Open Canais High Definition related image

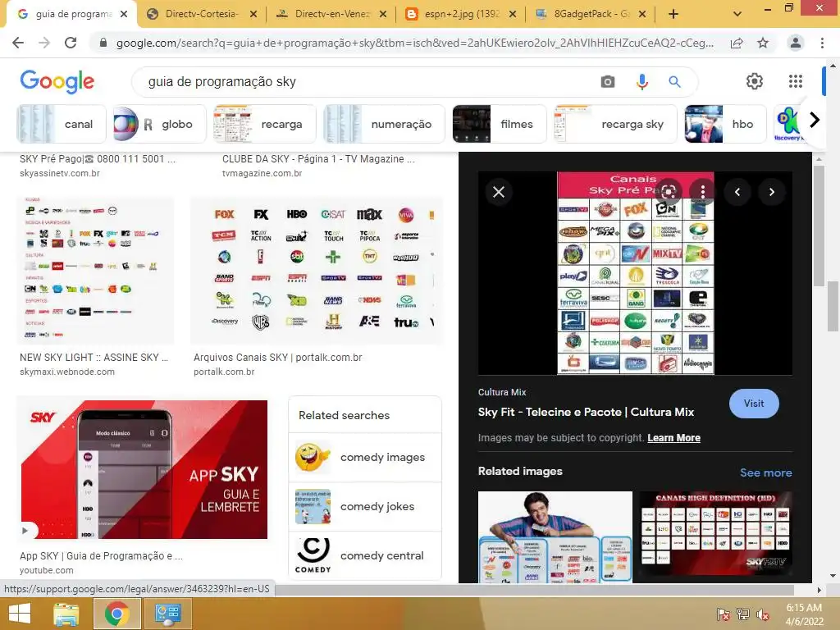pyautogui.click(x=715, y=534)
